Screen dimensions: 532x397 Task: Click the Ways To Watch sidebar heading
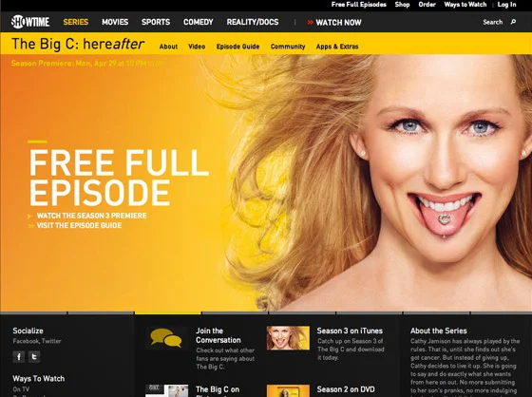[x=39, y=379]
